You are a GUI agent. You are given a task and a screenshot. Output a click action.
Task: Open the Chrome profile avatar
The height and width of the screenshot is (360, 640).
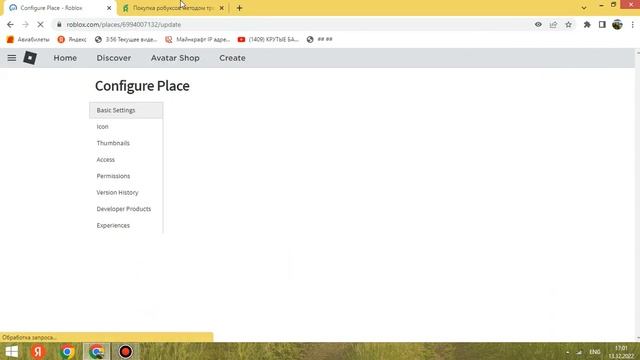[x=617, y=24]
